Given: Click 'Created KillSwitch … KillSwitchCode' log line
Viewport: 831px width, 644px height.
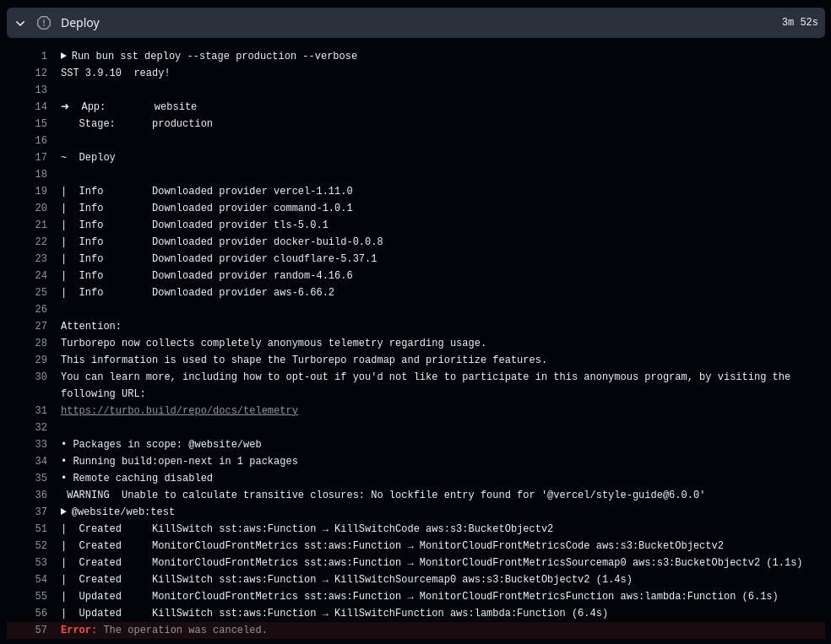Looking at the screenshot, I should [x=307, y=528].
